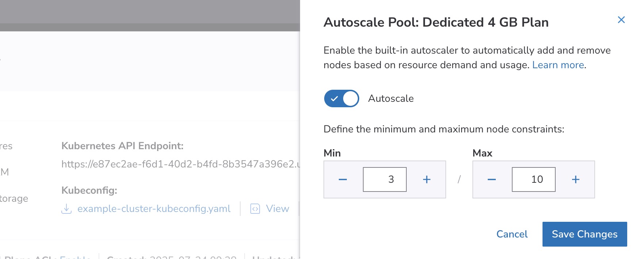Click the Control Plane ACL Enable link
Screen dimensions: 644x259
pyautogui.click(x=75, y=257)
